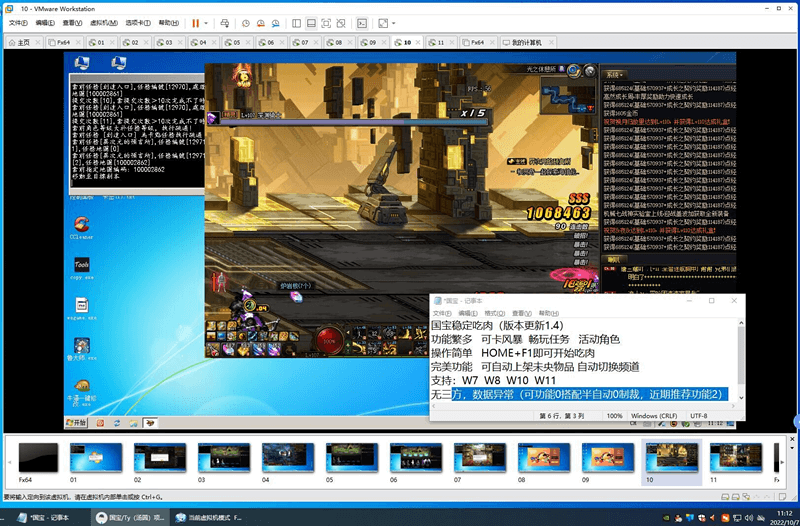Open the 国宝 - 记事本 taskbar item

48,517
